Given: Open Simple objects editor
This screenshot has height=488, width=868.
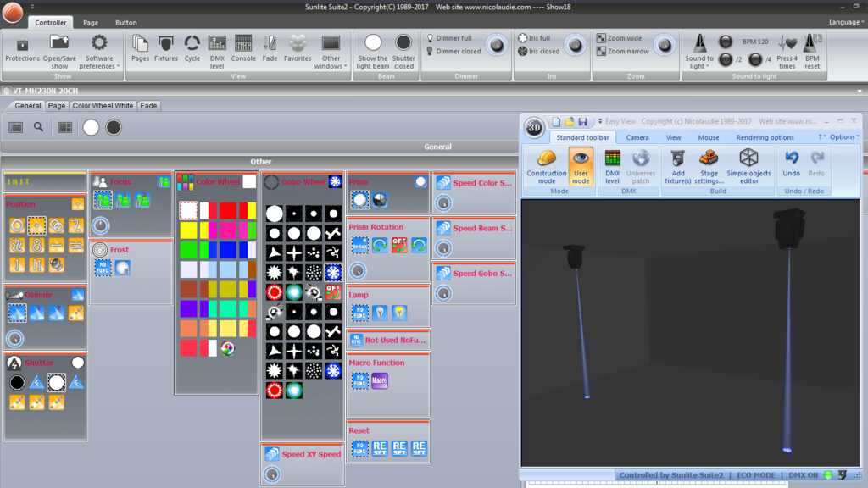Looking at the screenshot, I should point(748,167).
